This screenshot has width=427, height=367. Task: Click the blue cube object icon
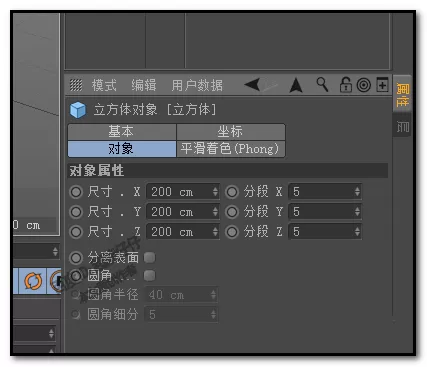(x=78, y=110)
